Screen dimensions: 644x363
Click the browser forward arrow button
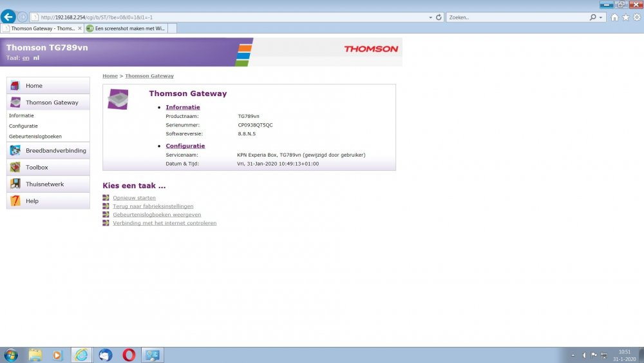(22, 17)
